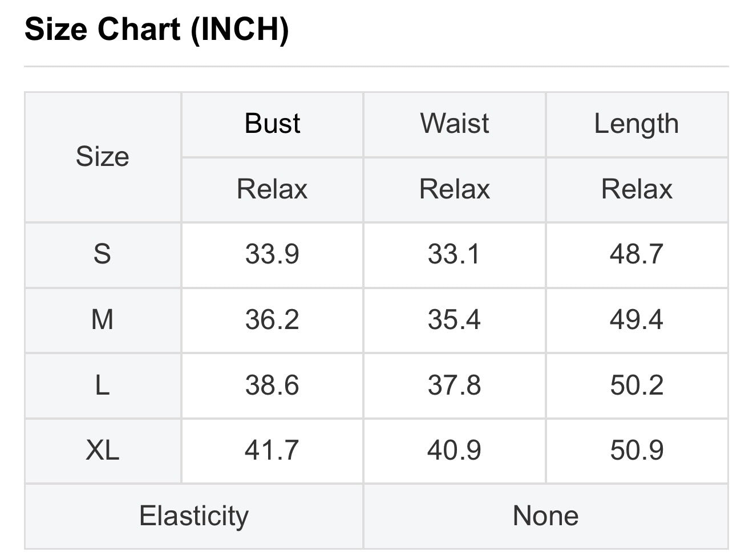Viewport: 753px width, 560px height.
Task: Select the Waist column header
Action: (x=455, y=124)
